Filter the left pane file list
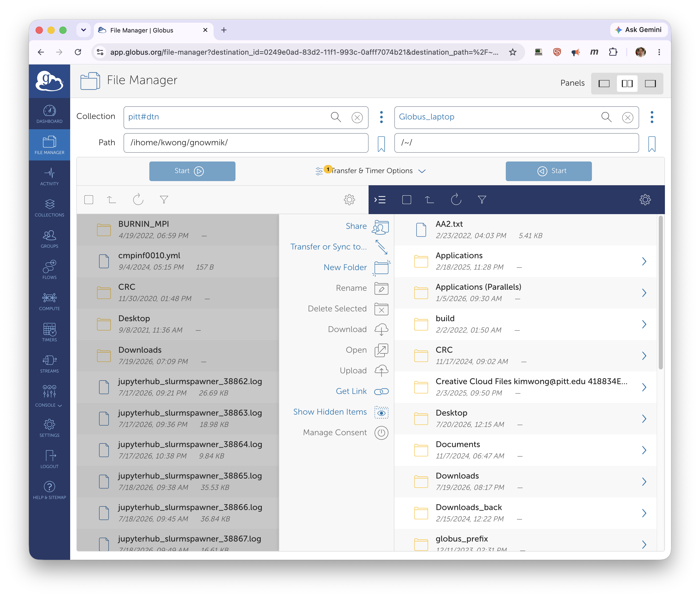Screen dimensions: 700x598 click(164, 200)
